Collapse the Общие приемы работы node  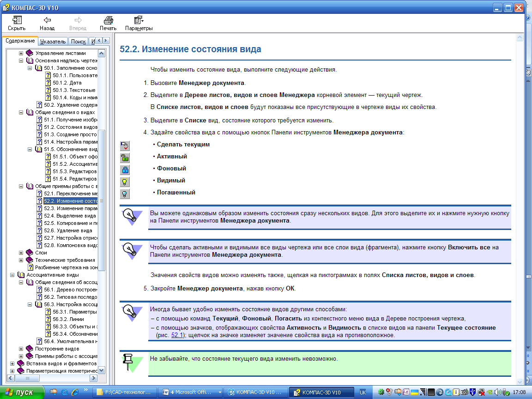tap(21, 186)
